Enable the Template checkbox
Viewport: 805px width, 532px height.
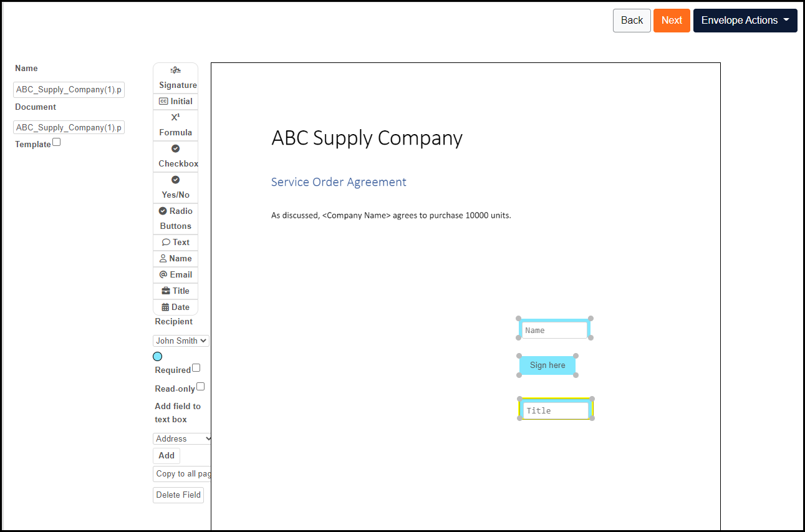[57, 142]
